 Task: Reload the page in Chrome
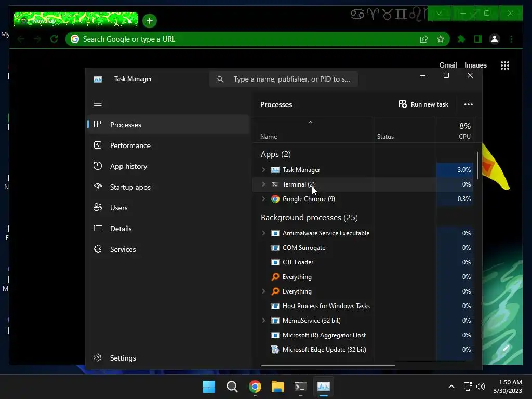coord(54,39)
